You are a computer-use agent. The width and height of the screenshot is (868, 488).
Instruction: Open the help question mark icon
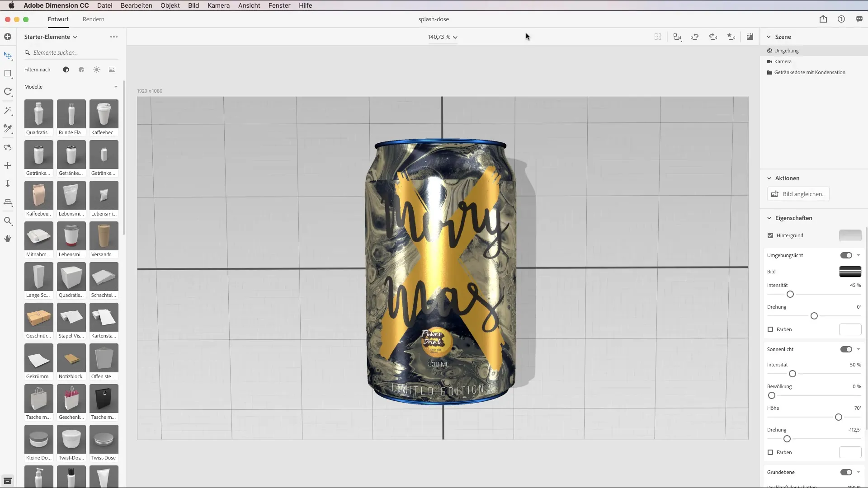(x=841, y=19)
